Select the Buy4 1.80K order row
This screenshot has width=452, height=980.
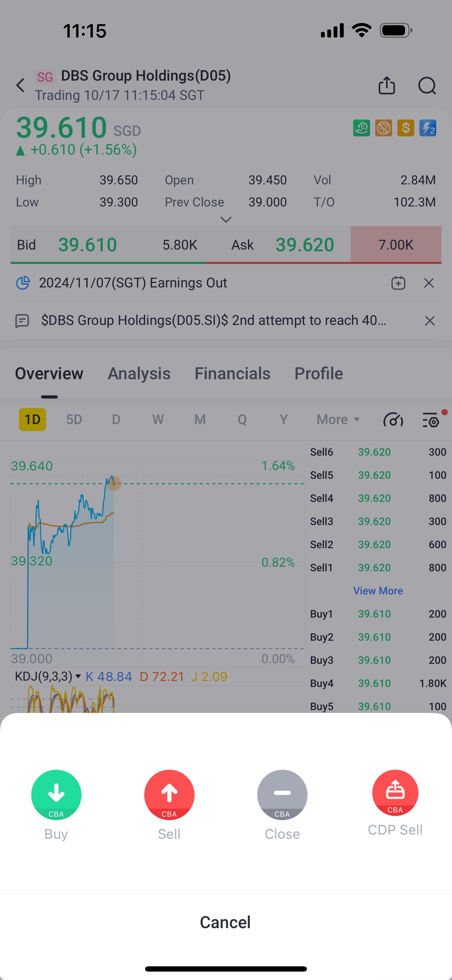click(x=378, y=683)
